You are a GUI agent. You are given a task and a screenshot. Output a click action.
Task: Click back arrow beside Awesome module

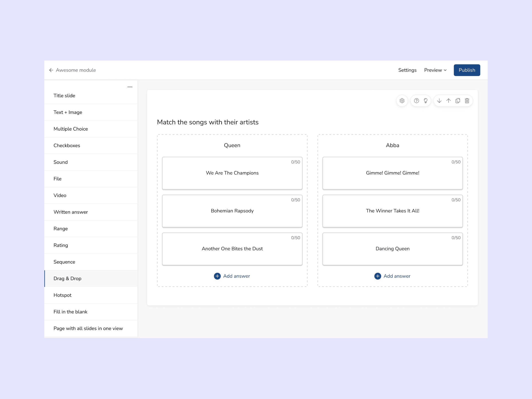51,70
